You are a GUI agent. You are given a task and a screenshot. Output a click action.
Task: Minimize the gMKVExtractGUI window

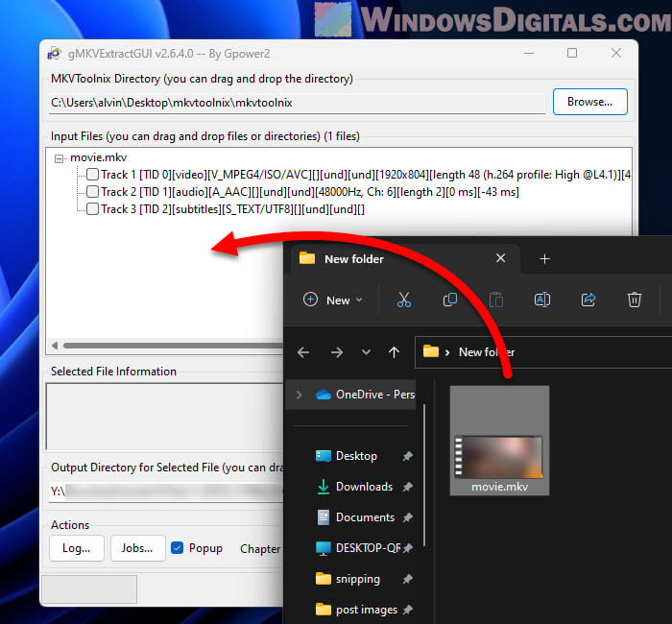(529, 53)
